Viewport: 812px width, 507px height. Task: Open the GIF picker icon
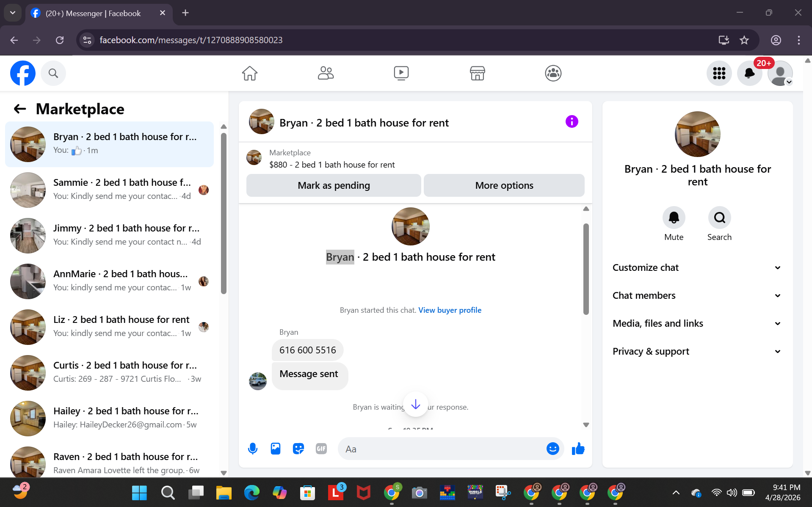click(321, 449)
